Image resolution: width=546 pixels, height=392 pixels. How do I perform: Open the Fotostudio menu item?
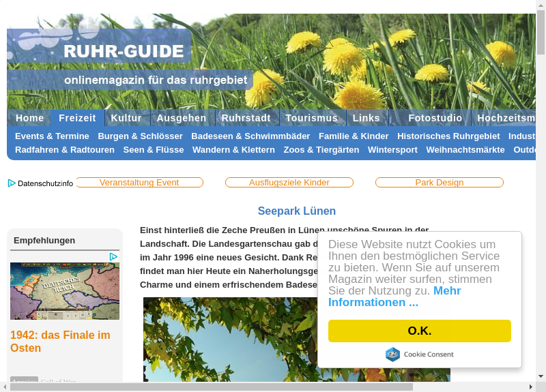coord(435,118)
